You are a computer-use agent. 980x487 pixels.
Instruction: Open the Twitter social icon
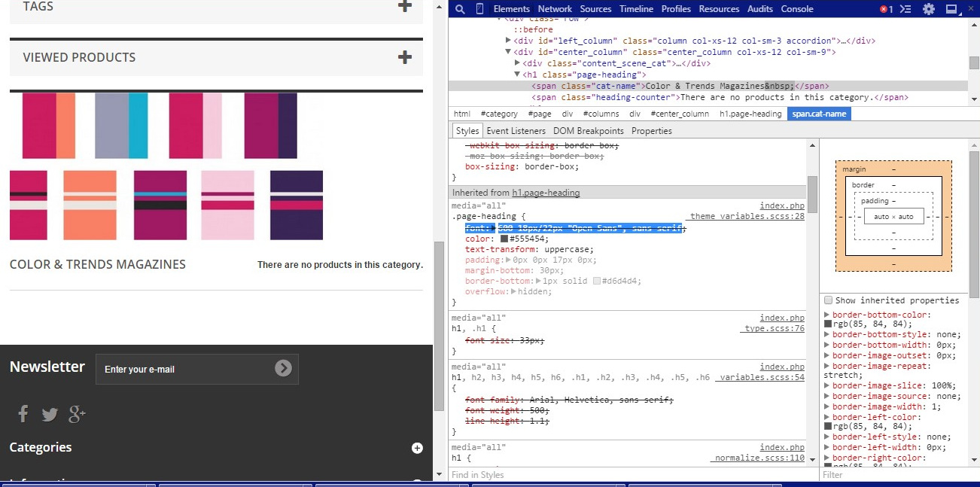[50, 414]
